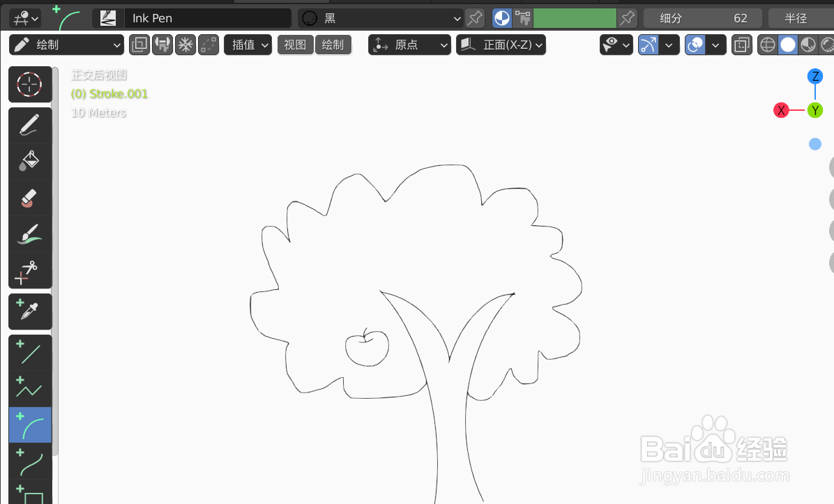Select the Arc tool
This screenshot has width=834, height=504.
(x=30, y=425)
